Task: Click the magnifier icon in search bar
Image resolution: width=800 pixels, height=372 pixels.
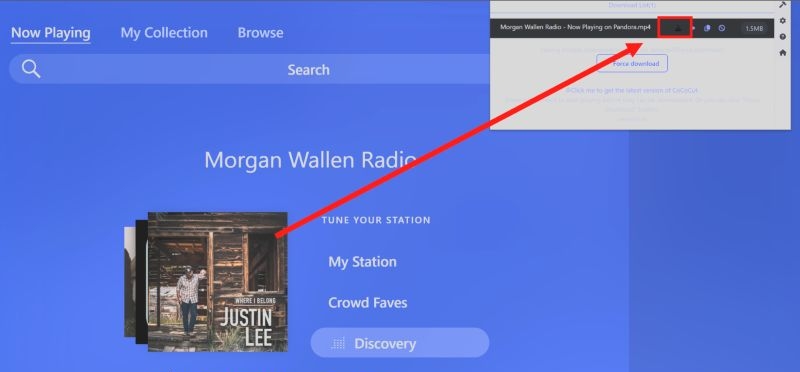Action: point(31,69)
